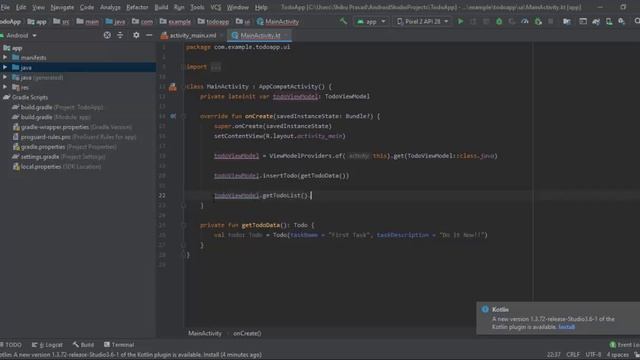Expand the java folder arrow

pyautogui.click(x=5, y=67)
